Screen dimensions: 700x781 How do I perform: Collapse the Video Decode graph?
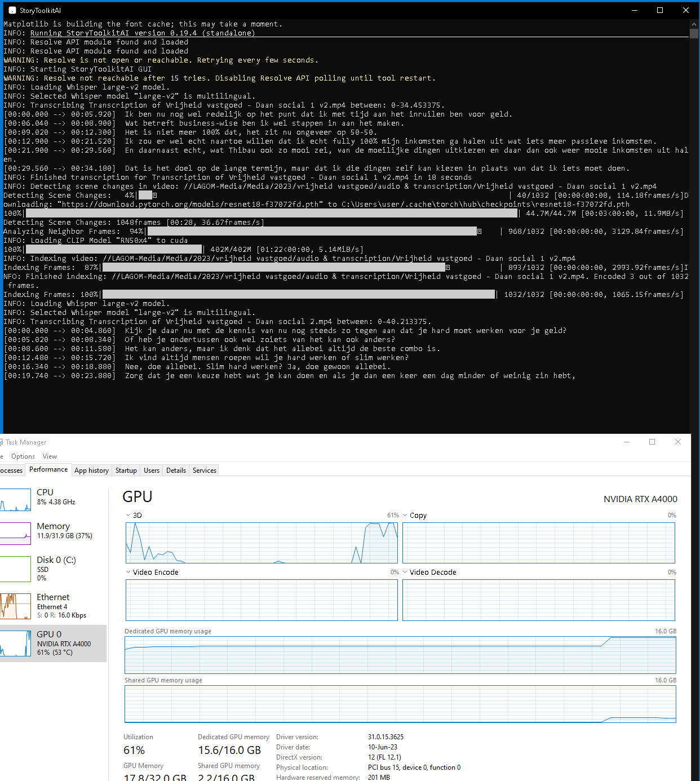[x=405, y=572]
